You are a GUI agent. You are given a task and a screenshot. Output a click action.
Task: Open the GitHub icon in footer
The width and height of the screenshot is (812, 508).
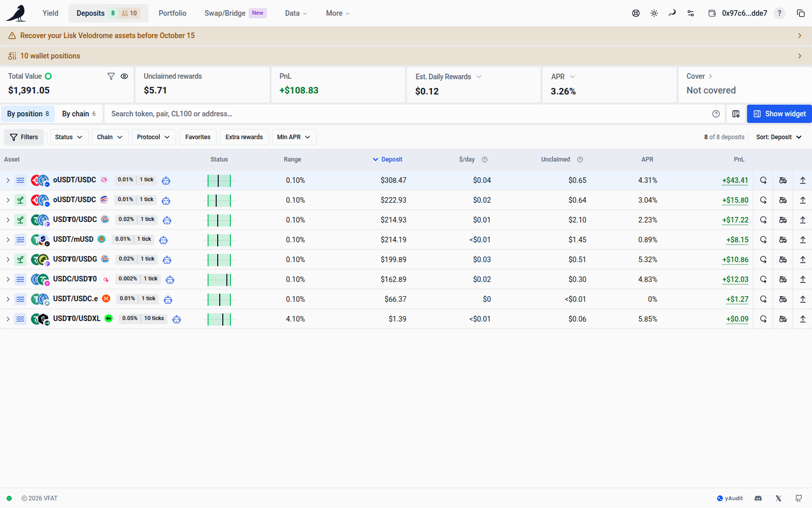799,498
